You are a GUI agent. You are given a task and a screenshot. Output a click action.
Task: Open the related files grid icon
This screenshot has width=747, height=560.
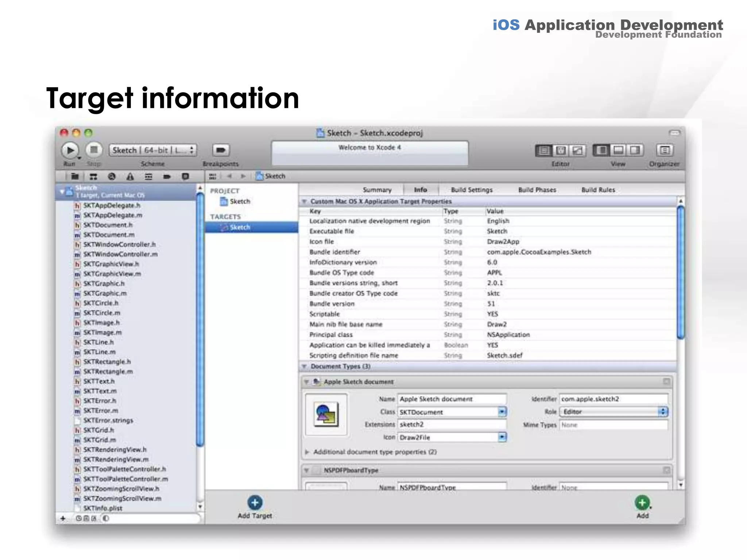coord(213,176)
